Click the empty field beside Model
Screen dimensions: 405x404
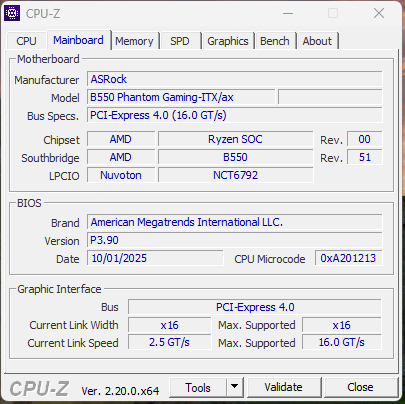coord(330,97)
